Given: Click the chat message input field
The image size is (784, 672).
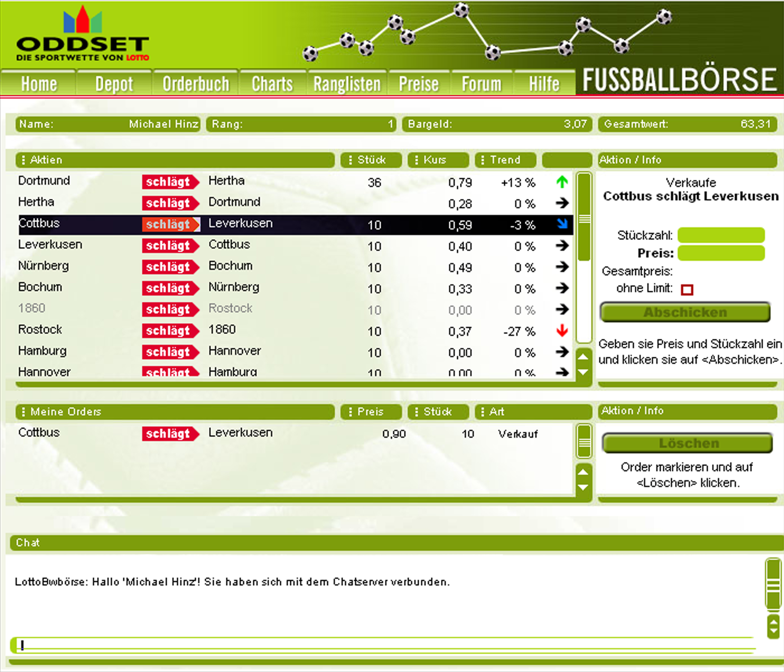Looking at the screenshot, I should coord(383,645).
